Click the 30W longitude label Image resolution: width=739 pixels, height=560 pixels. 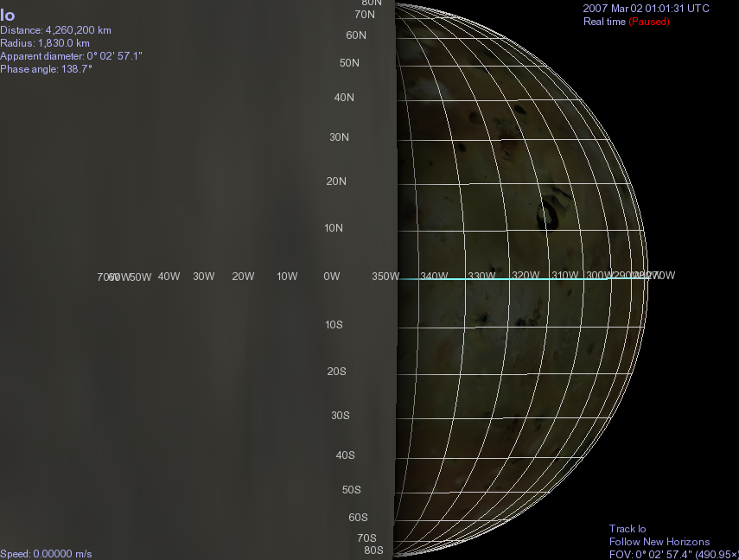(204, 277)
